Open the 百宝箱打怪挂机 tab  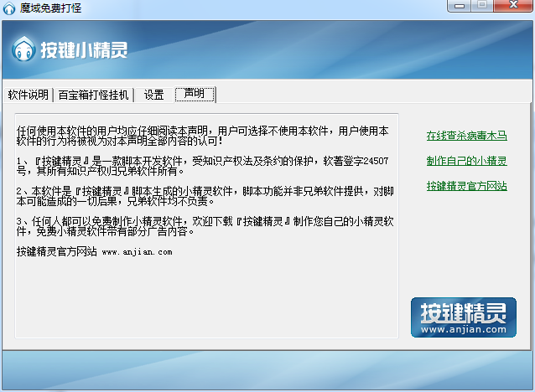[x=93, y=95]
